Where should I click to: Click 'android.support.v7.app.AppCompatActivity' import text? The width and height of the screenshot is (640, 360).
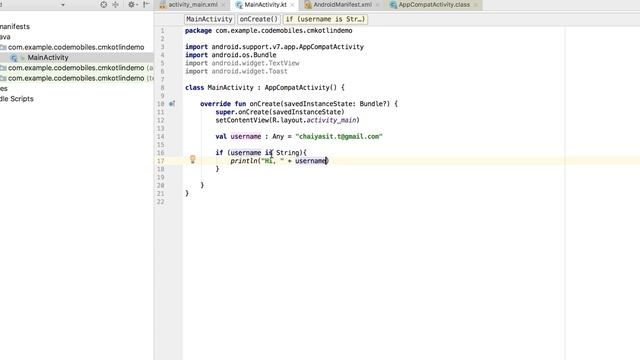pyautogui.click(x=287, y=47)
